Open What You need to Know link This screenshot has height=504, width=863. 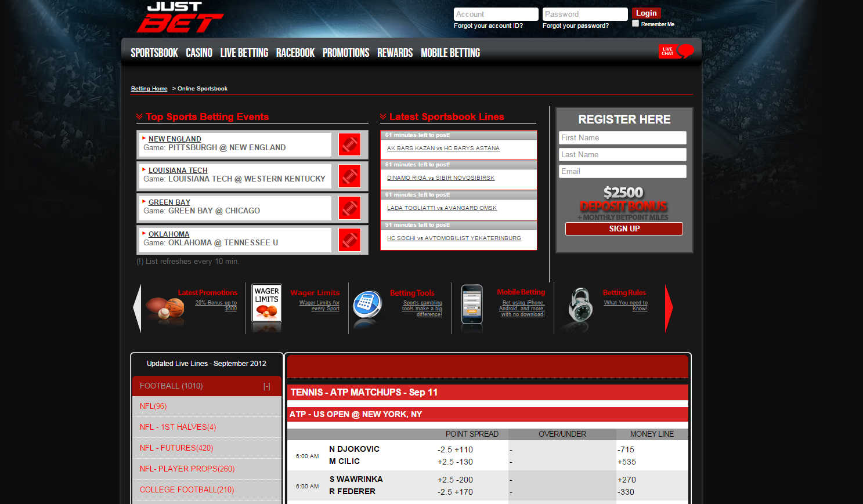[x=626, y=306]
